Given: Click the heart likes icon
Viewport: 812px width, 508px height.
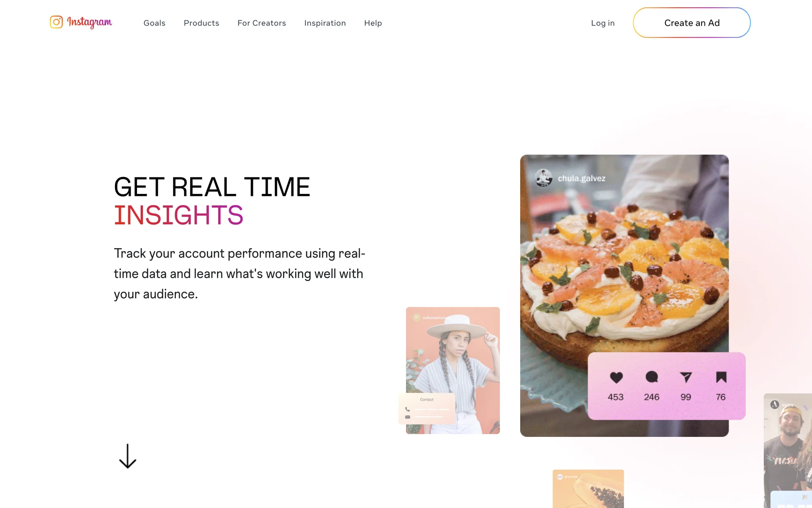Looking at the screenshot, I should (616, 377).
